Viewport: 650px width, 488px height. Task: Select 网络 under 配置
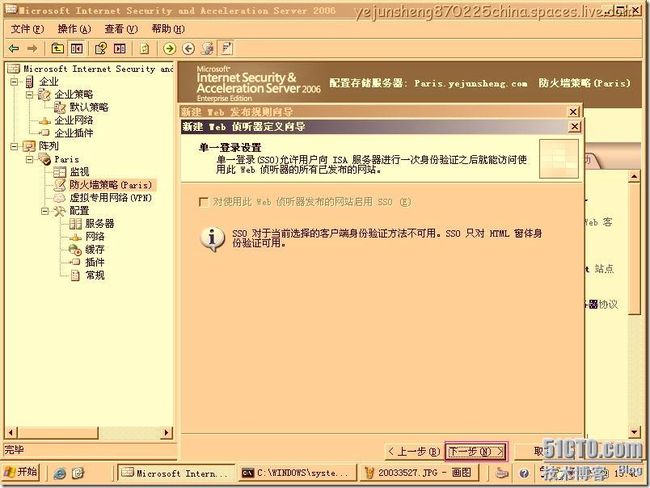point(95,236)
